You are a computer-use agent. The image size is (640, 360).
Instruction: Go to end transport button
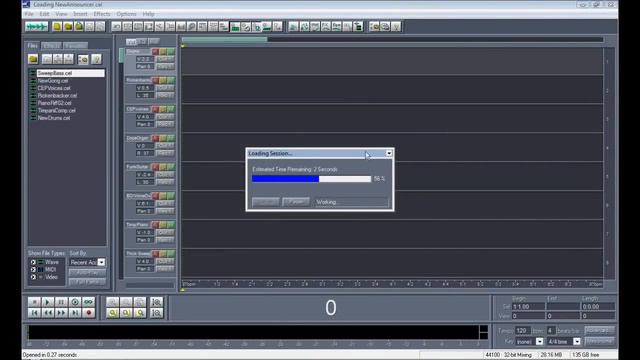(75, 313)
